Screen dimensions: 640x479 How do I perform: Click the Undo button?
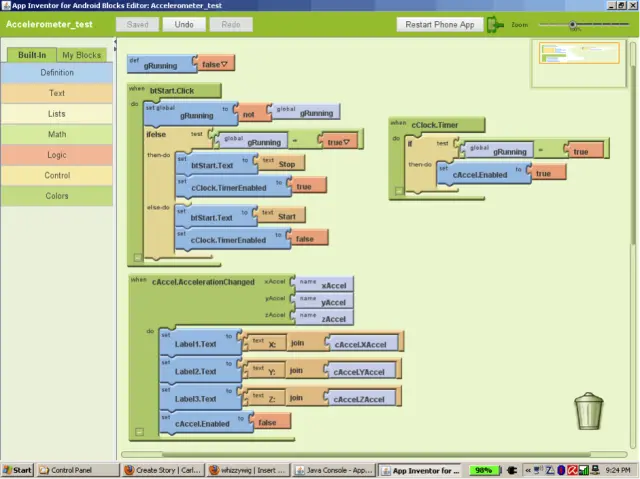pyautogui.click(x=183, y=24)
